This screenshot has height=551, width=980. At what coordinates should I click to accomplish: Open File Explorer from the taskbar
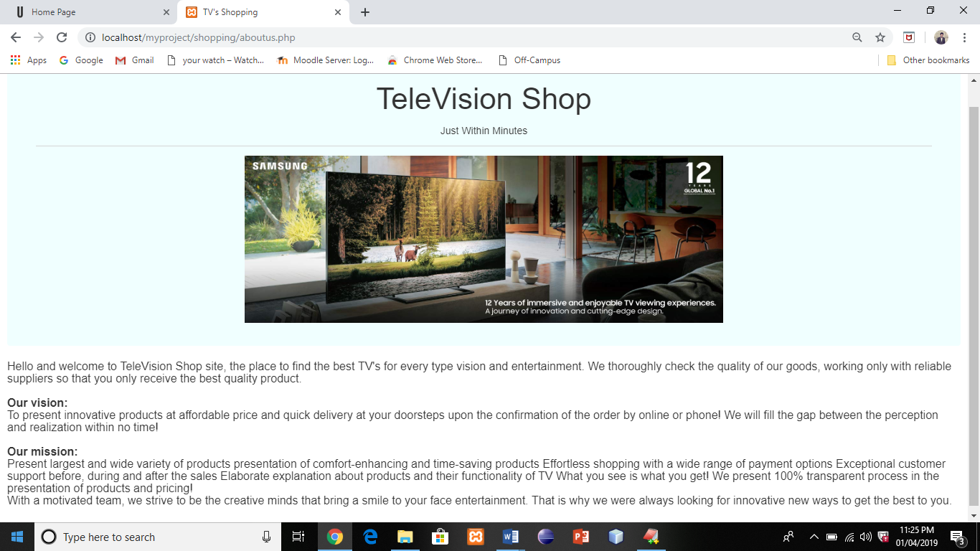point(405,537)
